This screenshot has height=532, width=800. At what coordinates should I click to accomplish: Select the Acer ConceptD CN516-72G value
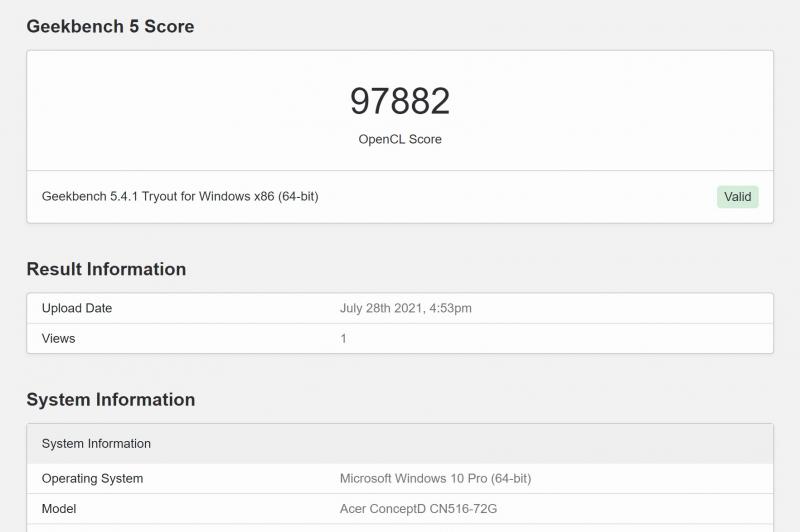(x=418, y=509)
